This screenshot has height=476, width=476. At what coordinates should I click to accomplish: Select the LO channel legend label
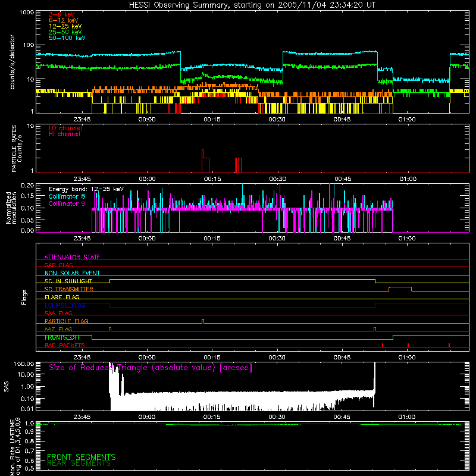click(65, 128)
